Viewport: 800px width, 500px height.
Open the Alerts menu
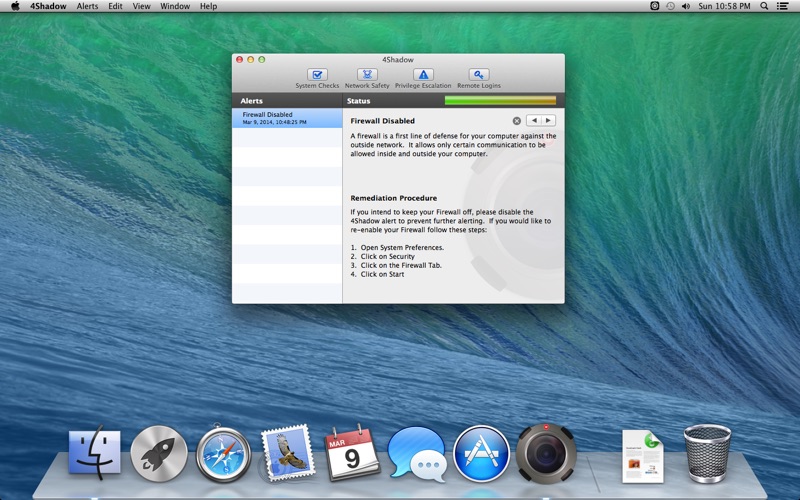[x=87, y=6]
